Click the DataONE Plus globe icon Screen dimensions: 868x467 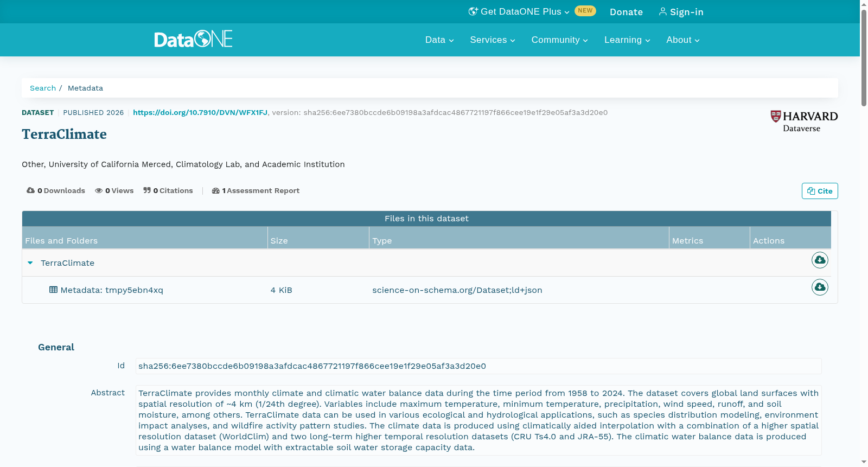click(x=473, y=11)
